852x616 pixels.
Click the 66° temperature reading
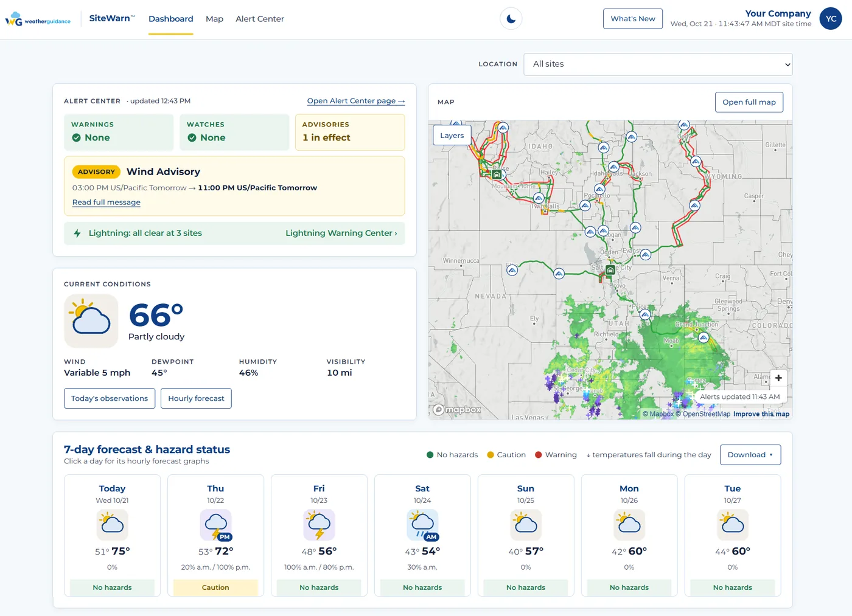[x=156, y=316]
